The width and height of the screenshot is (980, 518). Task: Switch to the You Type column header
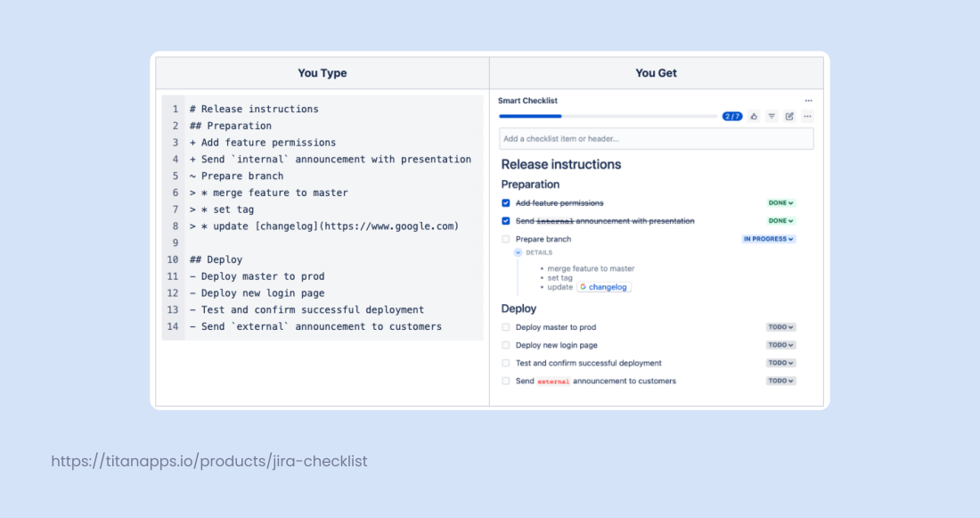pos(322,72)
